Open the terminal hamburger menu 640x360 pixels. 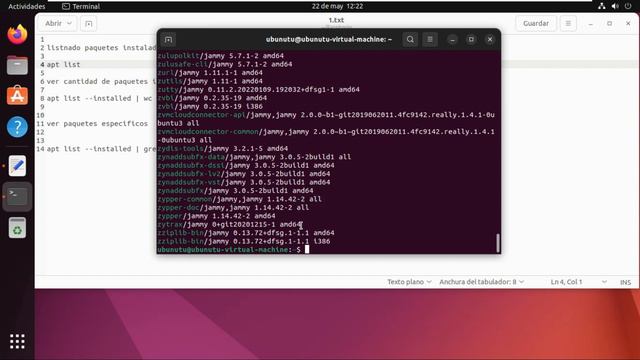click(430, 40)
